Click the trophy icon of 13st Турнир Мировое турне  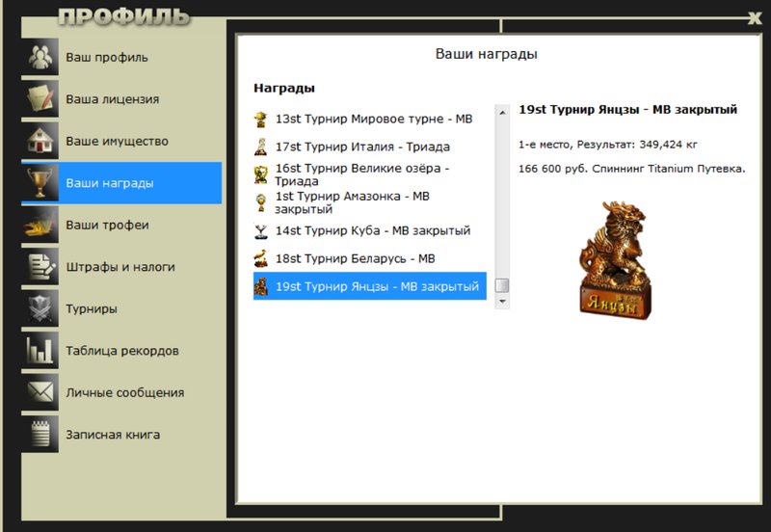260,119
